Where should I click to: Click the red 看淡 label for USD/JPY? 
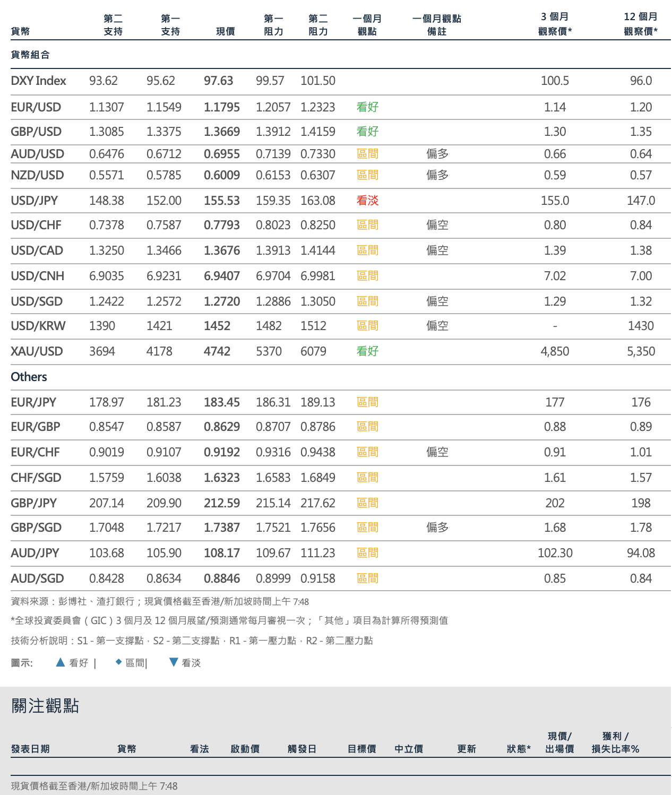point(367,201)
